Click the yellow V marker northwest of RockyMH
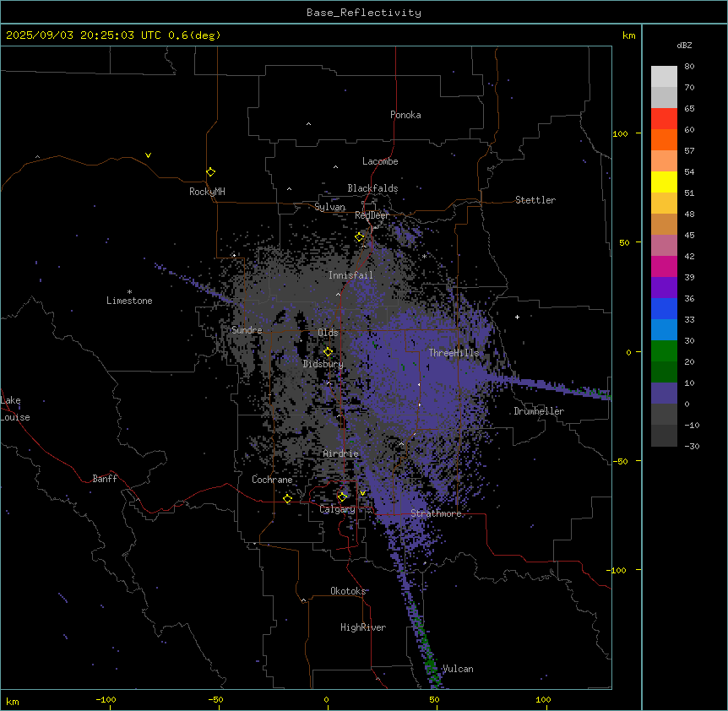This screenshot has width=728, height=711. point(148,155)
